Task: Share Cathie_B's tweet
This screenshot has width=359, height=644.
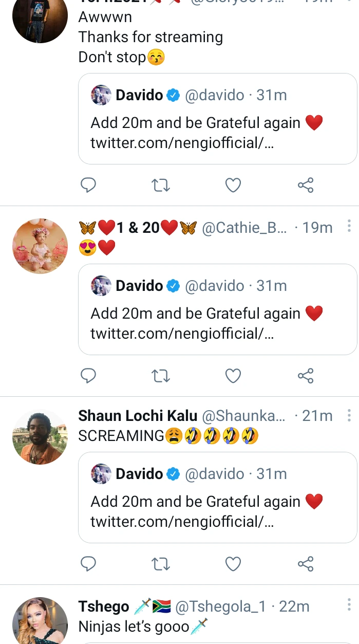Action: 306,376
